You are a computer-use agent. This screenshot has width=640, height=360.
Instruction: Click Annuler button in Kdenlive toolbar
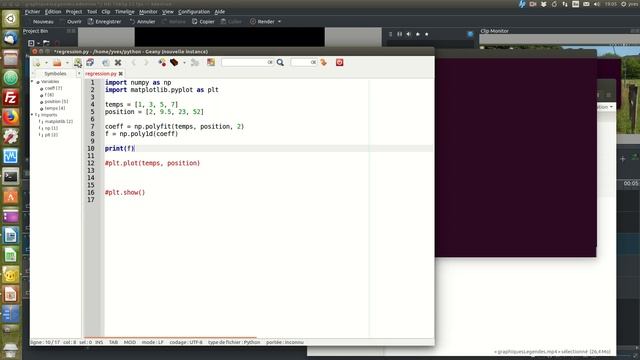(x=142, y=22)
